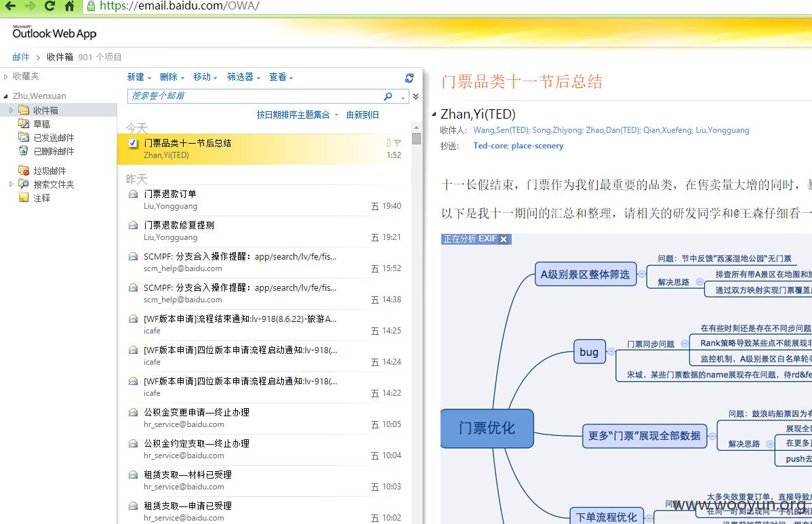Expand the 收藏夹 favorites section
The width and height of the screenshot is (812, 524).
click(5, 77)
